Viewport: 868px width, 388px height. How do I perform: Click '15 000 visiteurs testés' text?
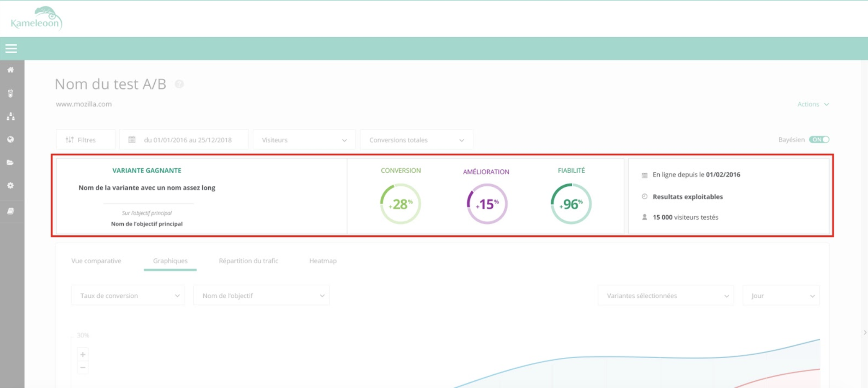tap(685, 217)
